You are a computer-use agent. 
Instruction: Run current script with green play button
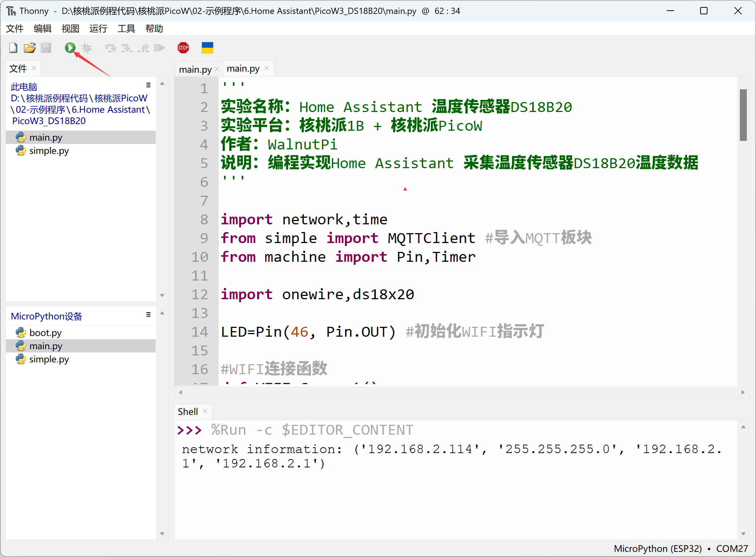pyautogui.click(x=70, y=48)
